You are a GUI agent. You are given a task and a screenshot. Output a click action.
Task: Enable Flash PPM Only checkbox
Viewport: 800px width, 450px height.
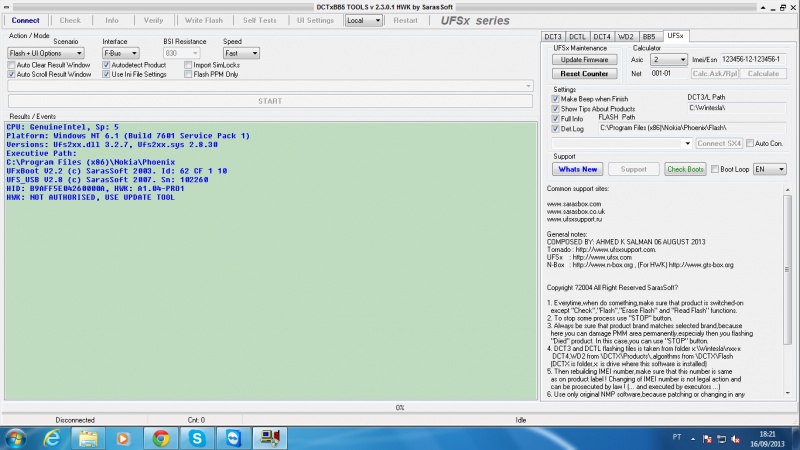[188, 74]
